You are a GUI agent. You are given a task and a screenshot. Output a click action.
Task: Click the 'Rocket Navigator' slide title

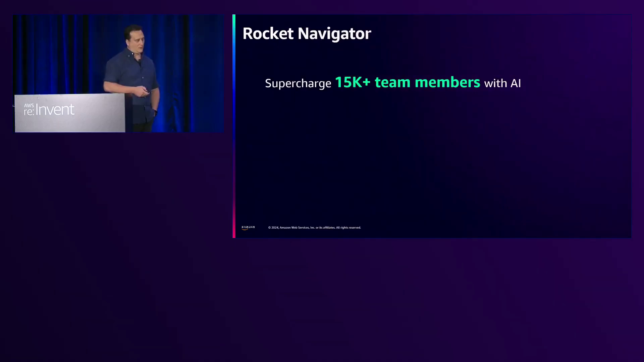(x=307, y=34)
